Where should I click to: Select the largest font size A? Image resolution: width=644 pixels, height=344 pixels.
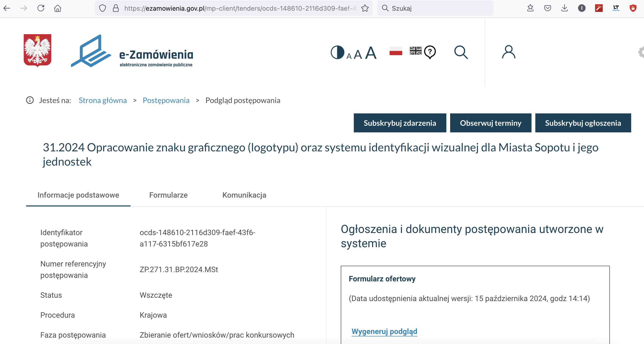click(x=370, y=53)
